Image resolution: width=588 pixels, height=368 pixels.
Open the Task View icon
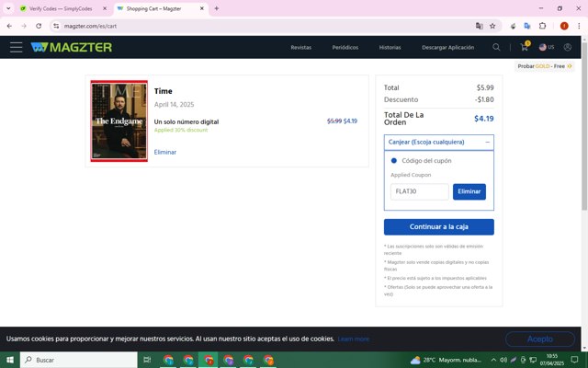pos(147,360)
